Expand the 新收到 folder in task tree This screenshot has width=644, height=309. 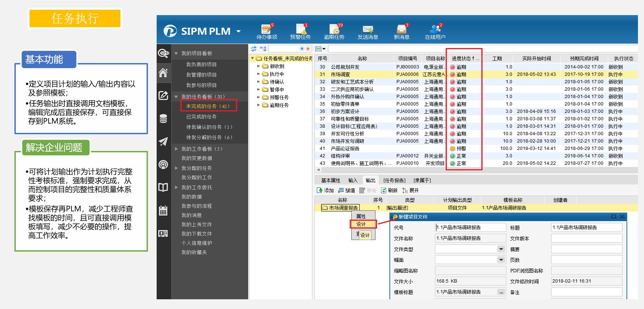click(259, 66)
